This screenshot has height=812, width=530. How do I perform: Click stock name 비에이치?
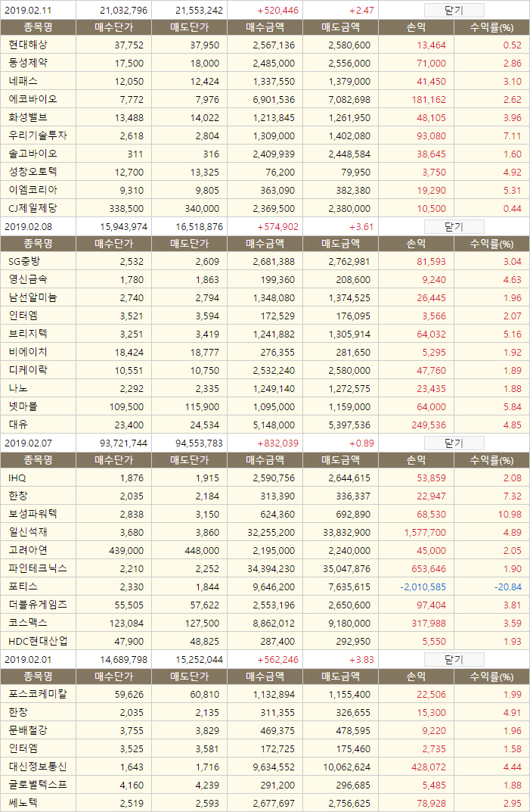28,352
